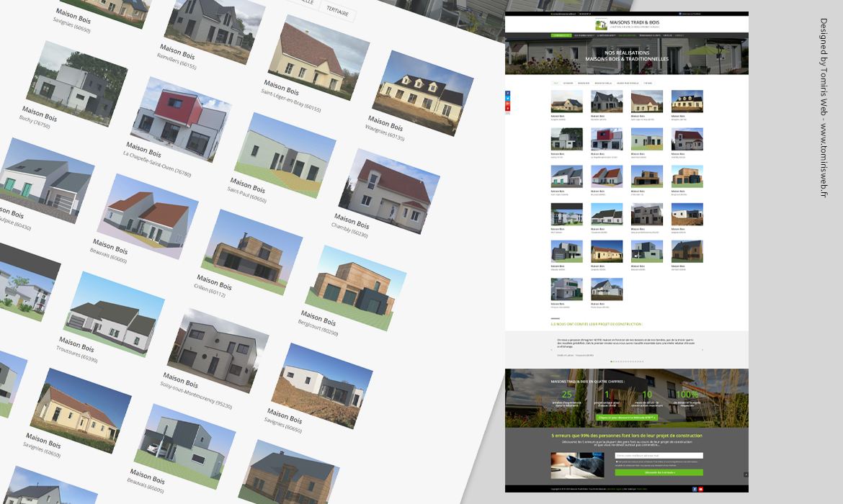Open 'Mentions légales' link in the footer
Screen dimensions: 843x504
tap(615, 489)
